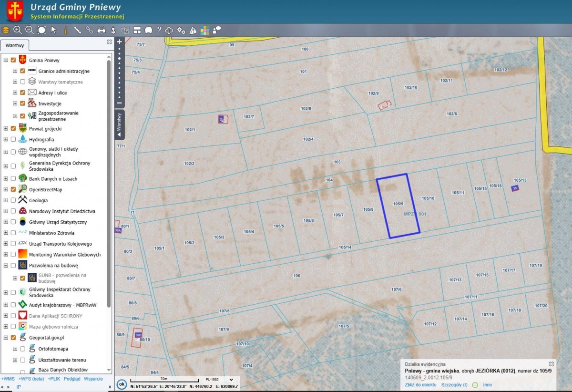Expand the Powiat grójecki layer group
Image resolution: width=572 pixels, height=392 pixels.
[6, 128]
